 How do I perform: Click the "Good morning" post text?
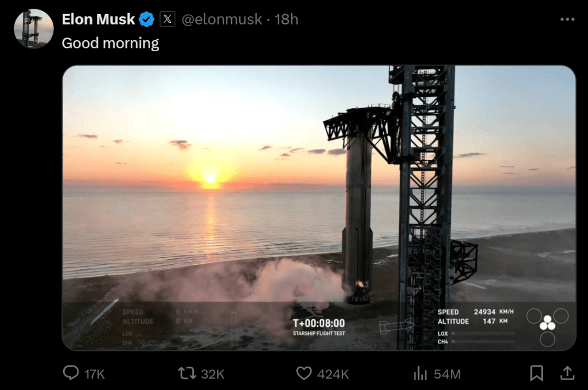click(110, 44)
